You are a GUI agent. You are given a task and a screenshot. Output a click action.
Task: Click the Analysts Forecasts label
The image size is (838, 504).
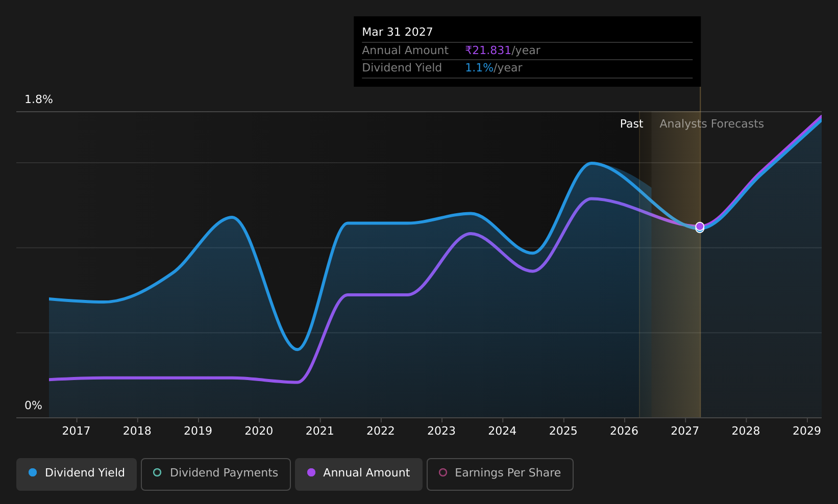[711, 124]
